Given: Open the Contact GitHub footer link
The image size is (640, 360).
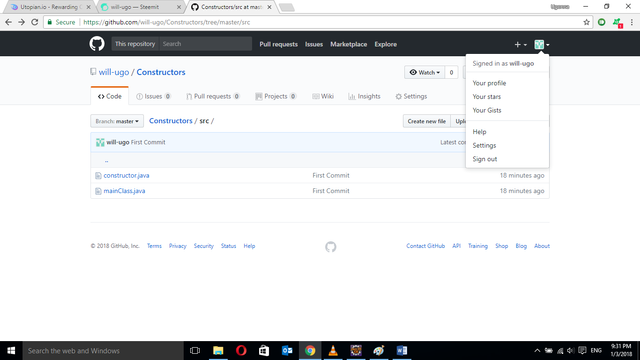Looking at the screenshot, I should pos(425,246).
